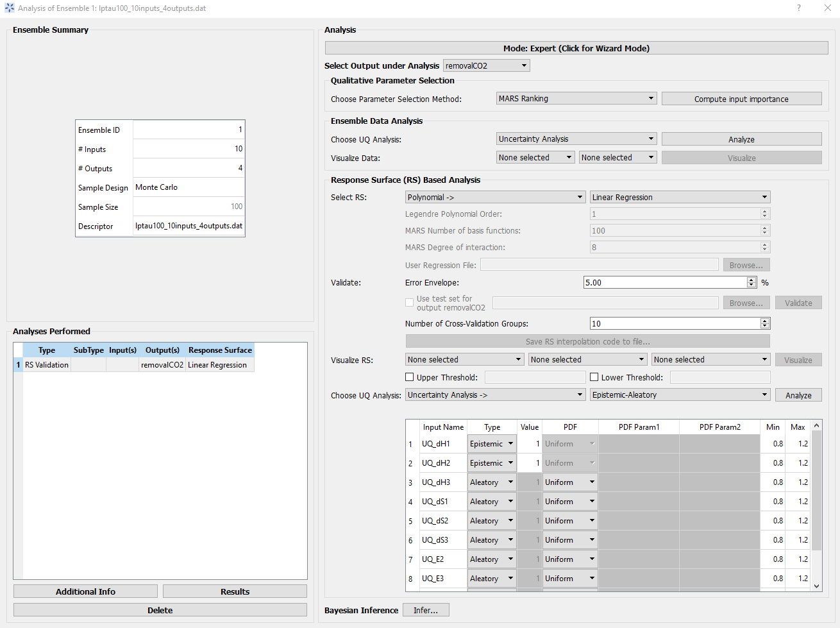The width and height of the screenshot is (840, 628).
Task: Switch to Wizard Mode
Action: click(576, 48)
